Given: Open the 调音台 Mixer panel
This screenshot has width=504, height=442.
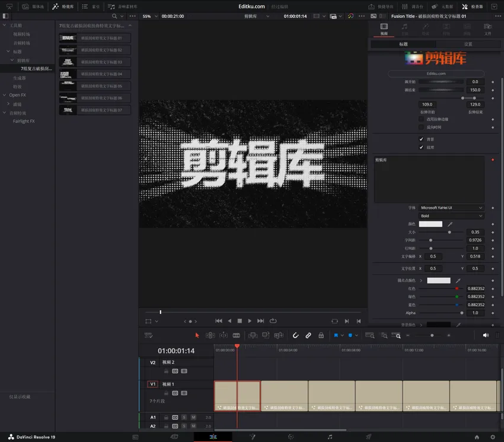Looking at the screenshot, I should 413,7.
